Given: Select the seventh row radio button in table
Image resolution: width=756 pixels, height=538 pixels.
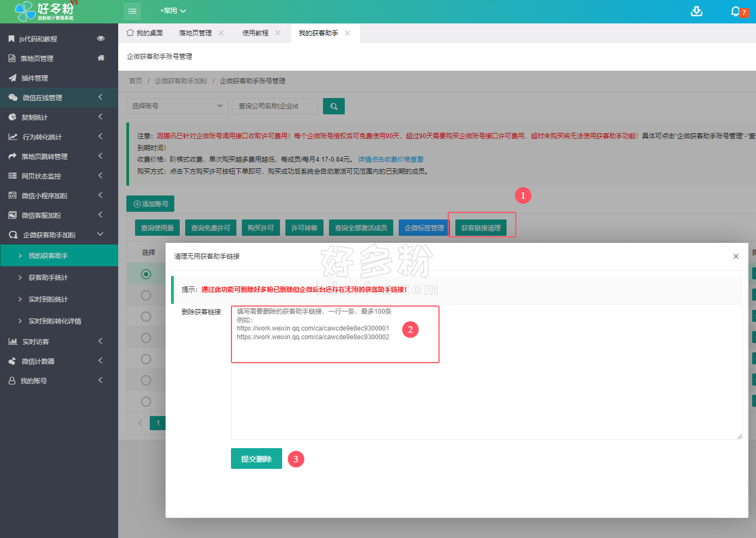Looking at the screenshot, I should [146, 401].
